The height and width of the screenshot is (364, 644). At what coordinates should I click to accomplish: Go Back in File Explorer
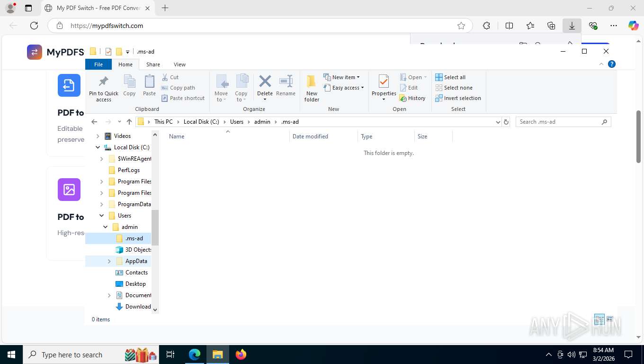(94, 122)
